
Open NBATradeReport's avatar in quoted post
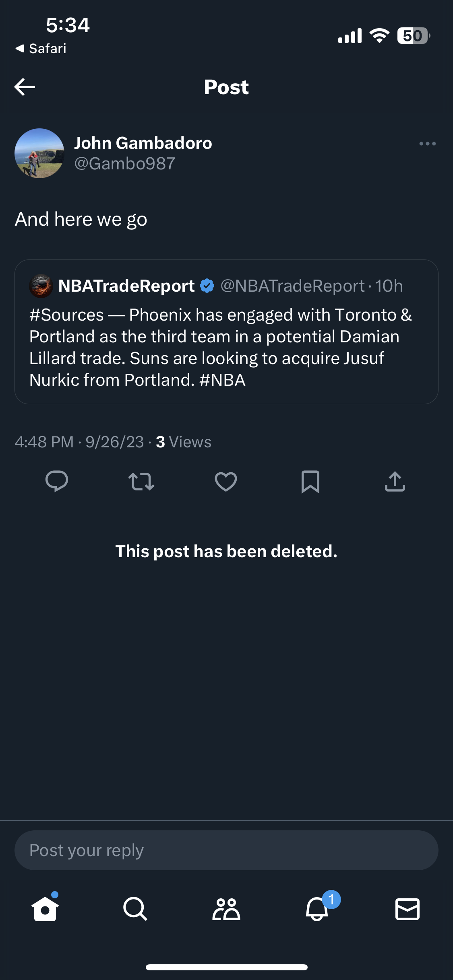pos(41,286)
